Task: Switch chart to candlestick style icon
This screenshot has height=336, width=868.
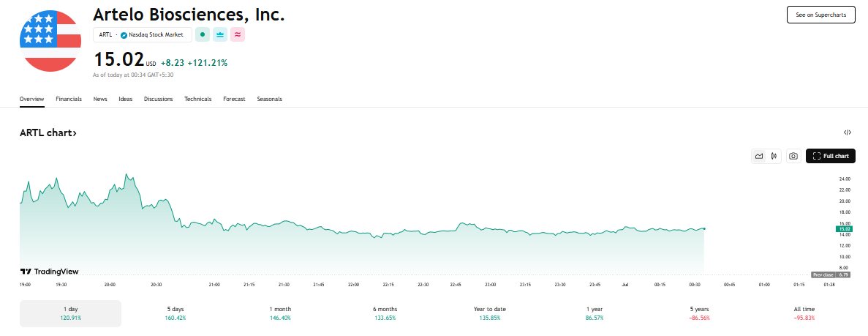Action: click(774, 157)
